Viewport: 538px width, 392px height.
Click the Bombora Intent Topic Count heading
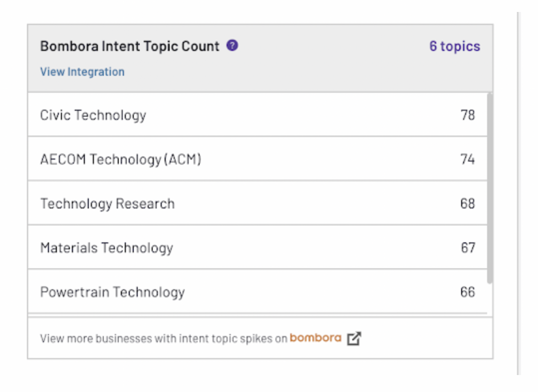130,46
